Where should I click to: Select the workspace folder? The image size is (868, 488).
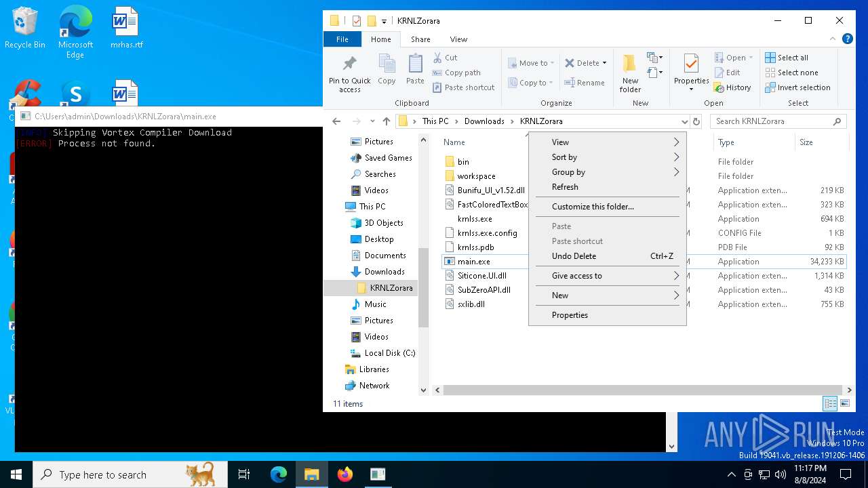pyautogui.click(x=470, y=176)
